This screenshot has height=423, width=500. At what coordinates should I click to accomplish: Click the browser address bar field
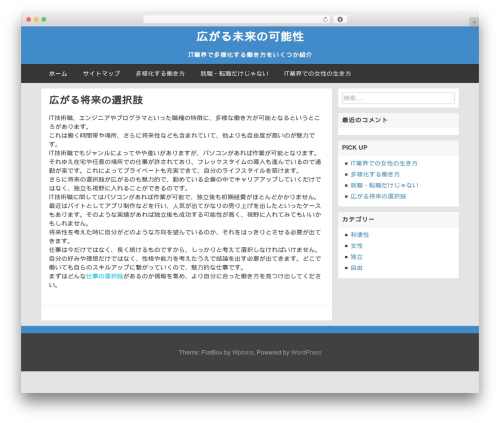237,20
